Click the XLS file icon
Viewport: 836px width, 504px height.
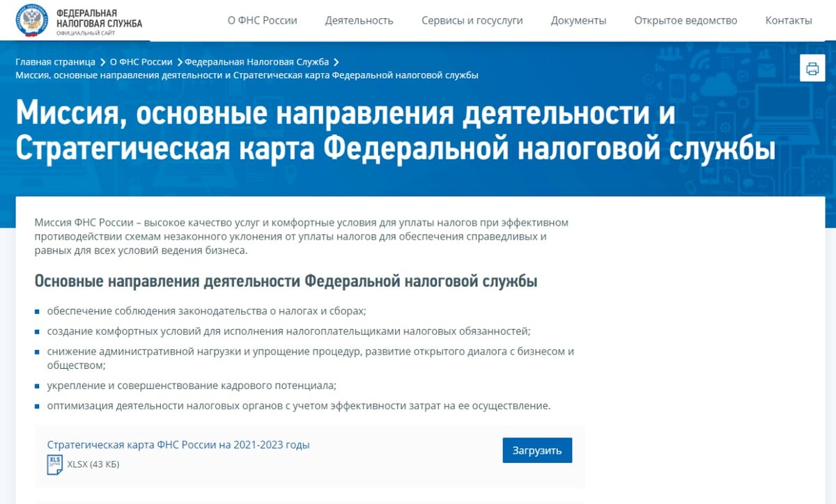[x=55, y=464]
